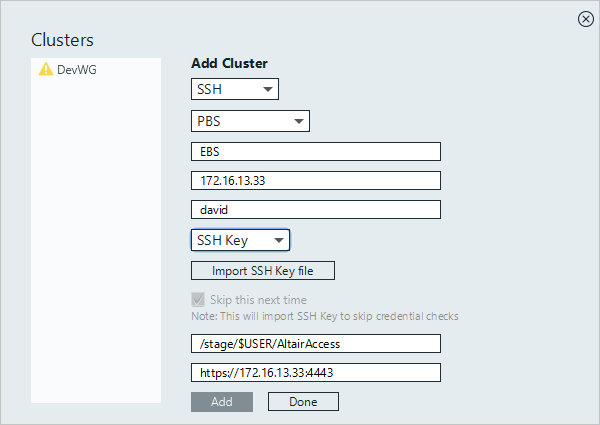Click the Add Cluster title text
This screenshot has height=425, width=600.
pyautogui.click(x=229, y=63)
